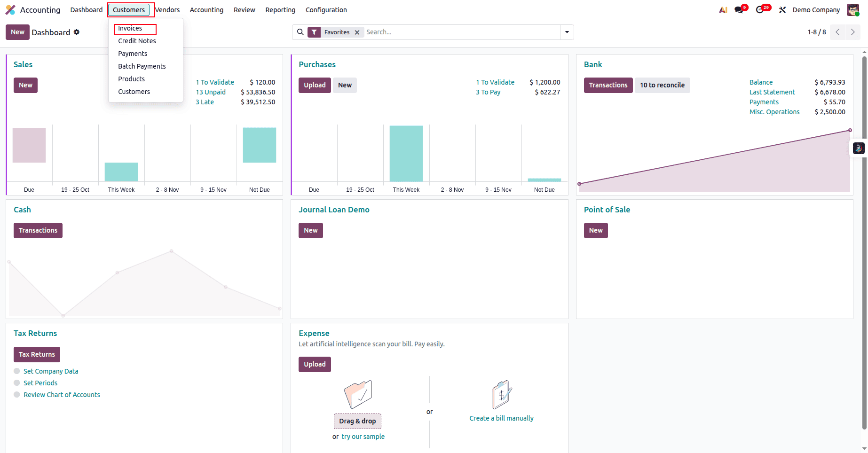
Task: Open the Customers menu
Action: point(129,9)
